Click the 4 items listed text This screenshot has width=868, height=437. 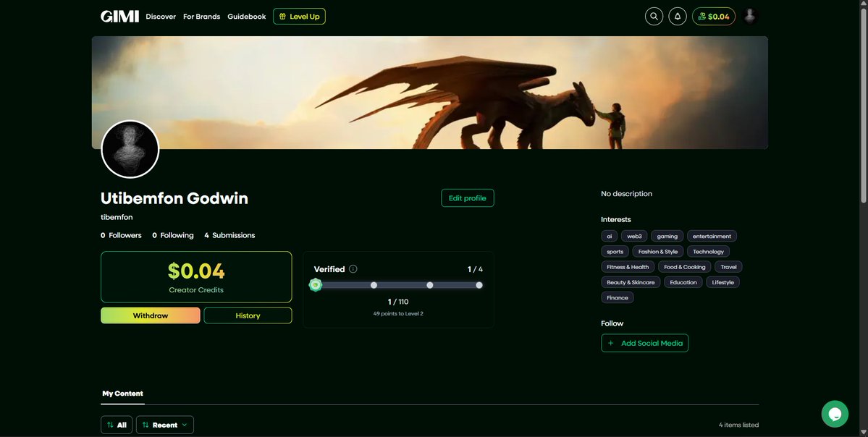(738, 425)
